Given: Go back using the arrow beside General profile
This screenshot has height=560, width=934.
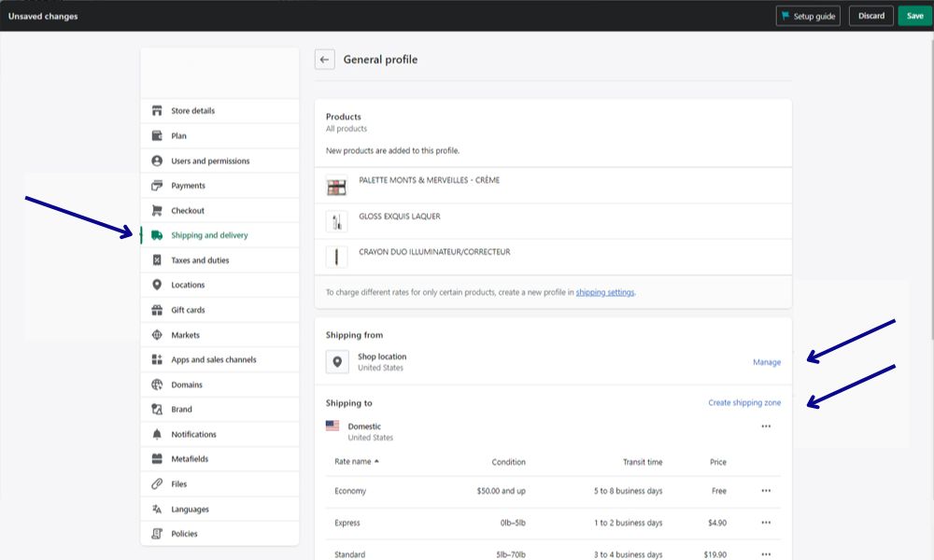Looking at the screenshot, I should 325,60.
